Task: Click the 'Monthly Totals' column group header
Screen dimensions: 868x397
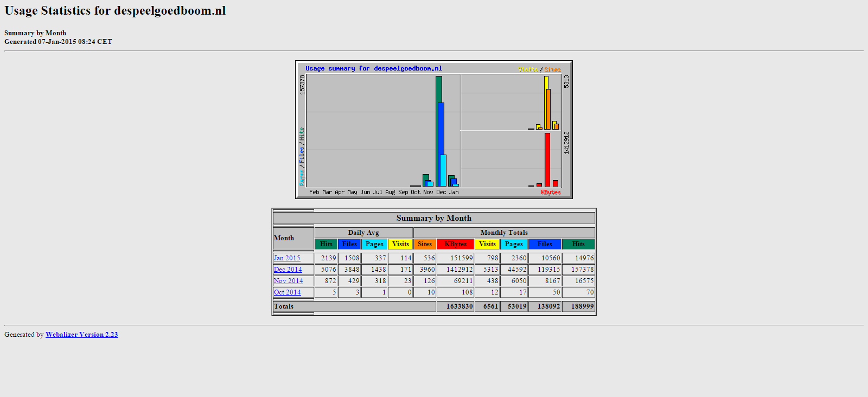Action: tap(504, 233)
